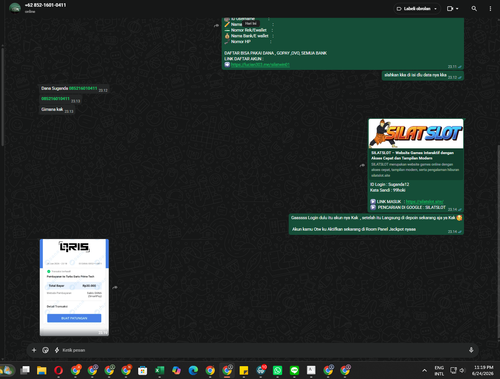The image size is (500, 379).
Task: Click the SILATSLOT banner preview image
Action: coord(416,133)
